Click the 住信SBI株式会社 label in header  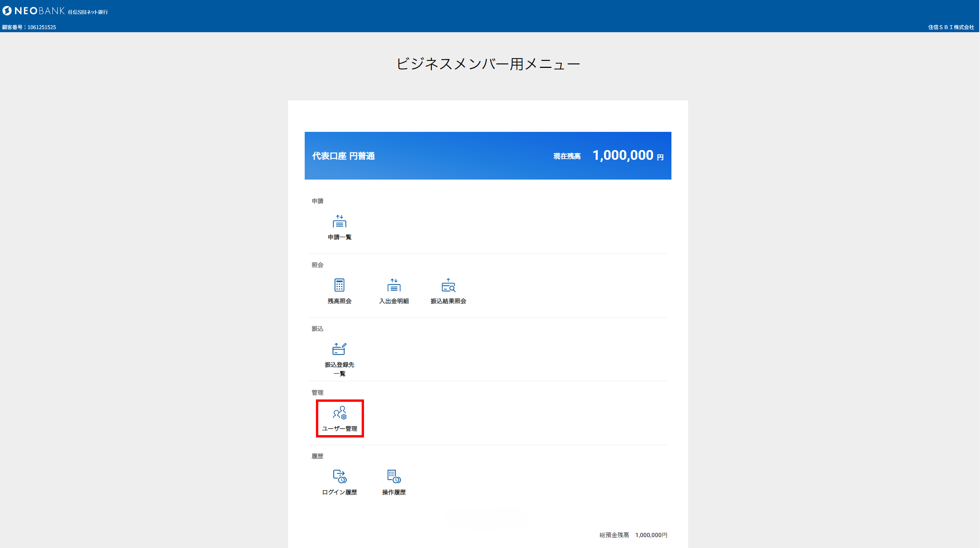pos(951,27)
